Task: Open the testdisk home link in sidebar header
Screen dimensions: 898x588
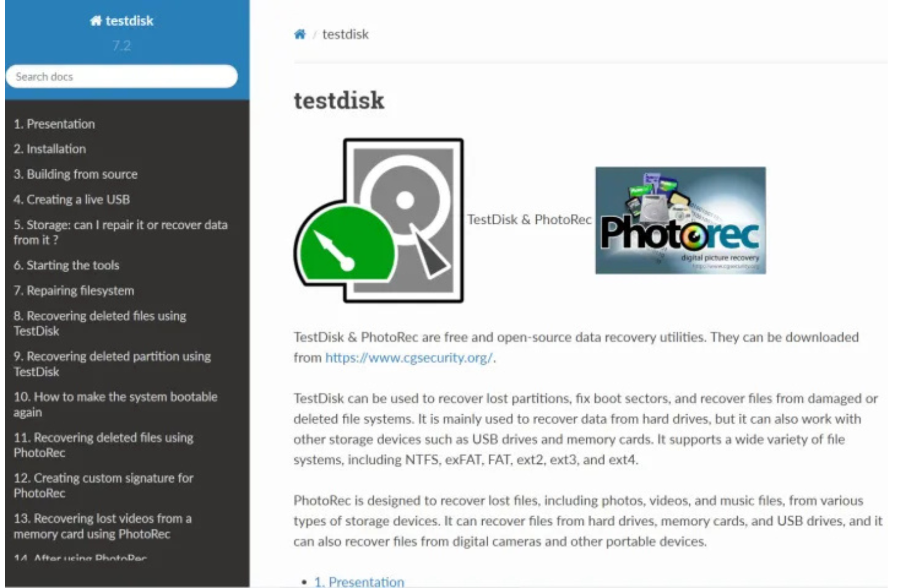Action: (122, 21)
